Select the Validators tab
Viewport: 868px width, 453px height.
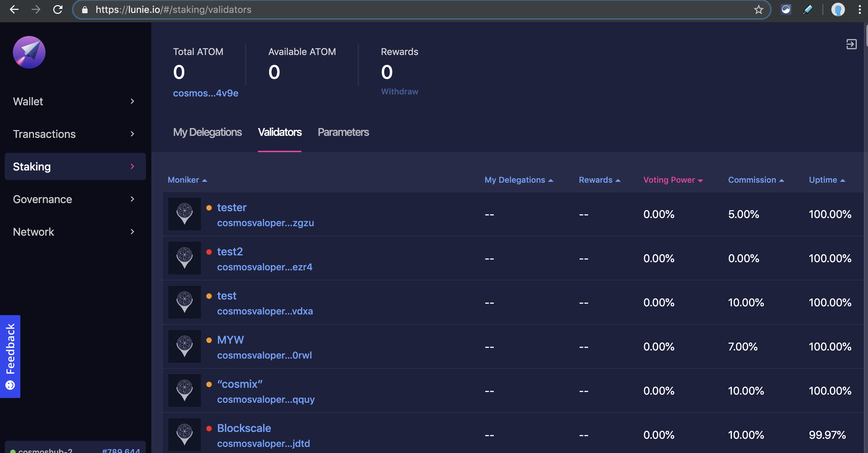pyautogui.click(x=280, y=132)
